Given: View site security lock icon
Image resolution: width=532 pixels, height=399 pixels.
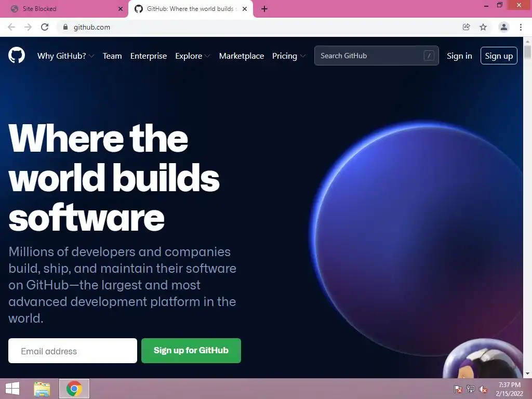Looking at the screenshot, I should click(65, 27).
